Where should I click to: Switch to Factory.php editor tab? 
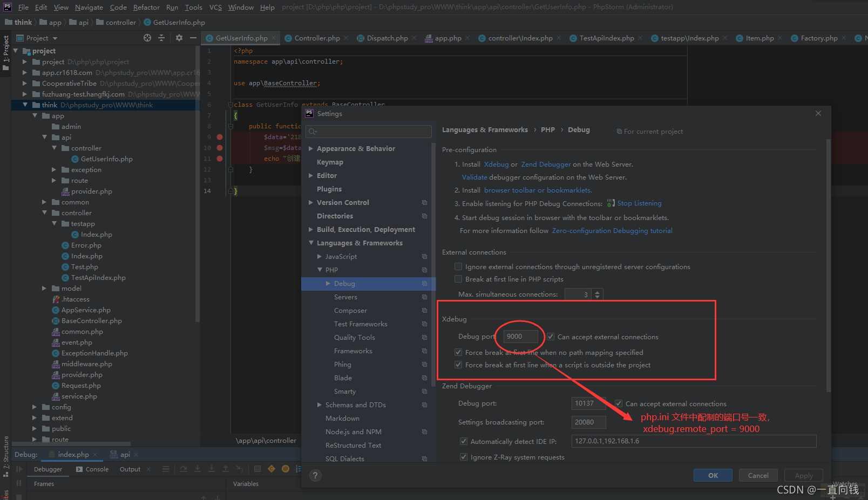pyautogui.click(x=819, y=38)
